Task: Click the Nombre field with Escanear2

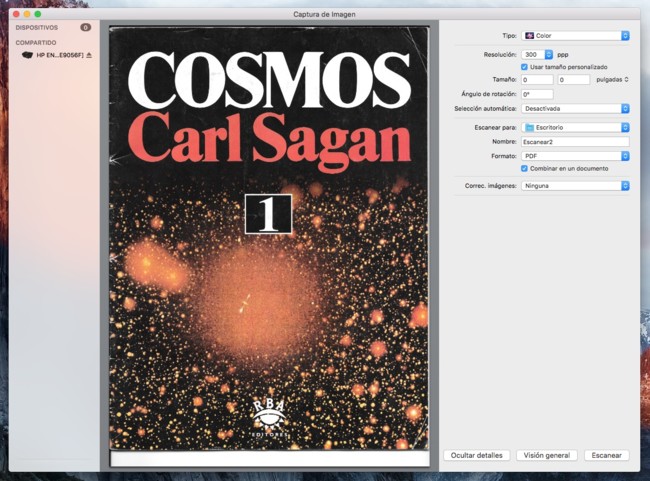Action: [575, 142]
